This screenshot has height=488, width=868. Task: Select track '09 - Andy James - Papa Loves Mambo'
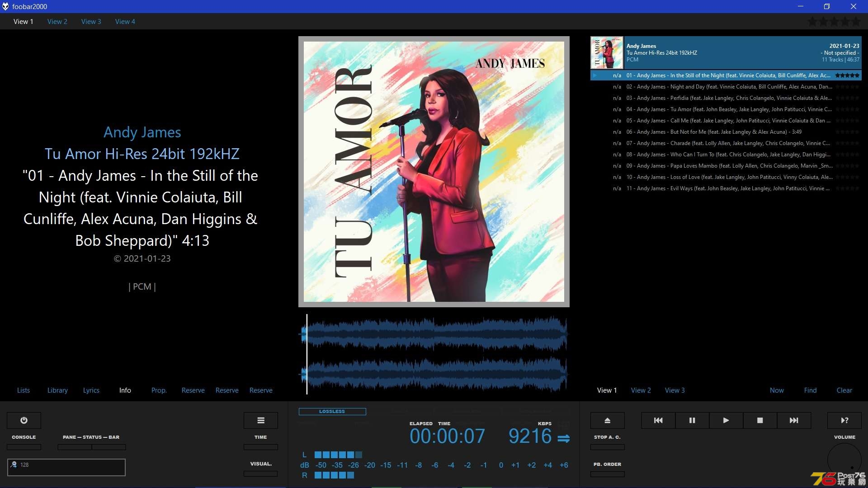726,166
